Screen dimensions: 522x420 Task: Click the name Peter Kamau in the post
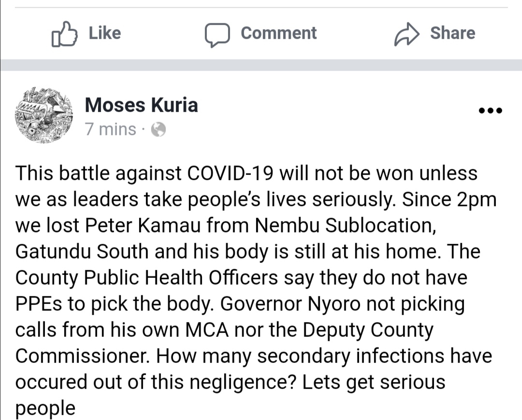pos(143,225)
